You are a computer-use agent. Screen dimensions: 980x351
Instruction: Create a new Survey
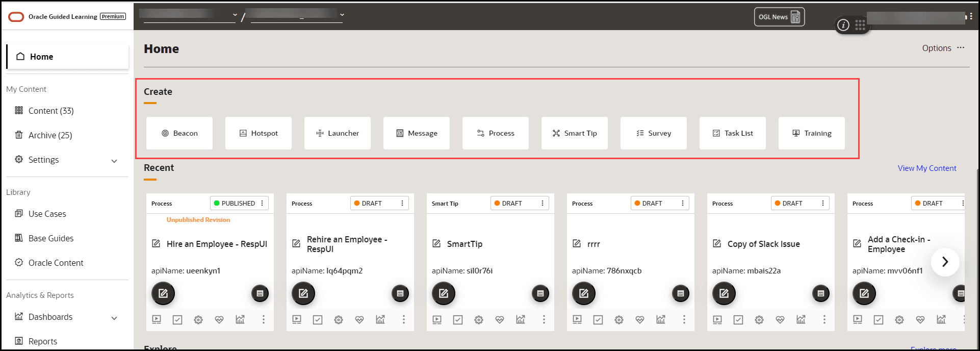click(x=654, y=133)
